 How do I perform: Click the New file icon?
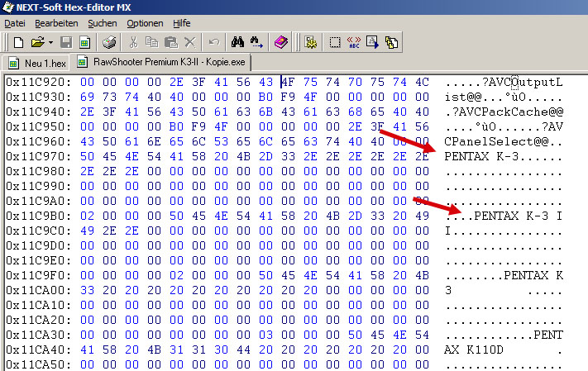17,42
